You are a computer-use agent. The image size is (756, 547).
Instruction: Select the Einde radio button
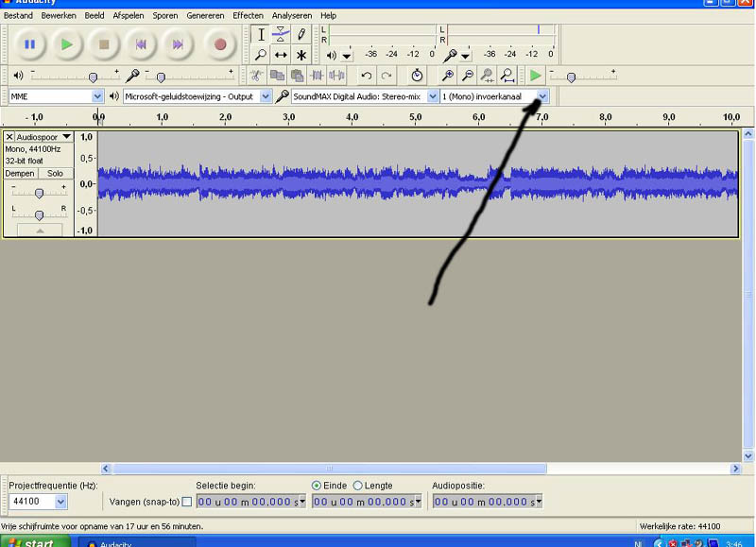[317, 486]
